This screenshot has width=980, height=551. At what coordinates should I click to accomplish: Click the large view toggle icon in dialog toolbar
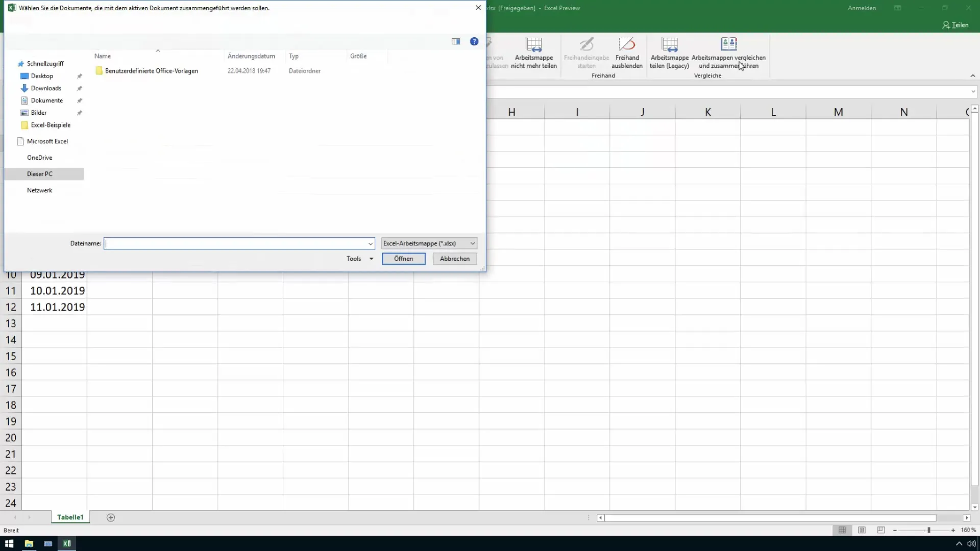tap(456, 42)
